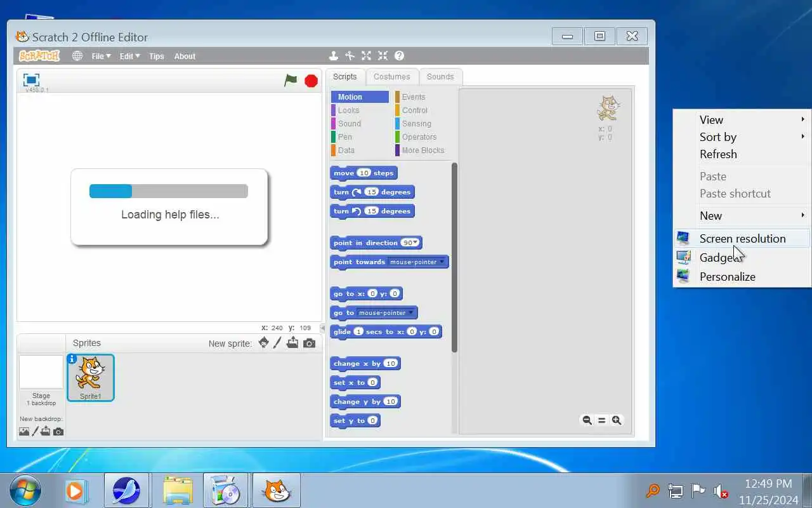Screen dimensions: 812x508
Task: Open the taskbar clock and date
Action: [768, 491]
